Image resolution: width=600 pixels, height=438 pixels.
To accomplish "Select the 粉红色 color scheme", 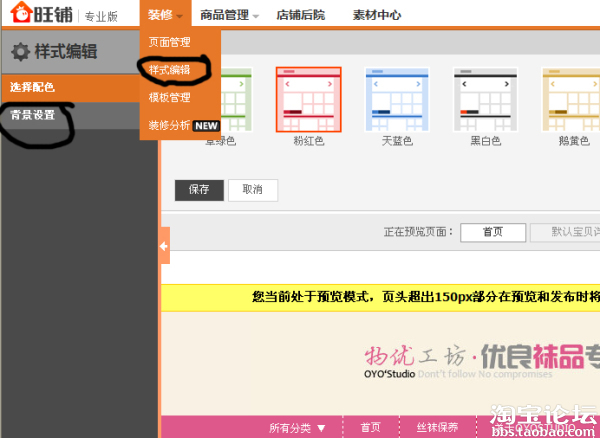I will 308,99.
